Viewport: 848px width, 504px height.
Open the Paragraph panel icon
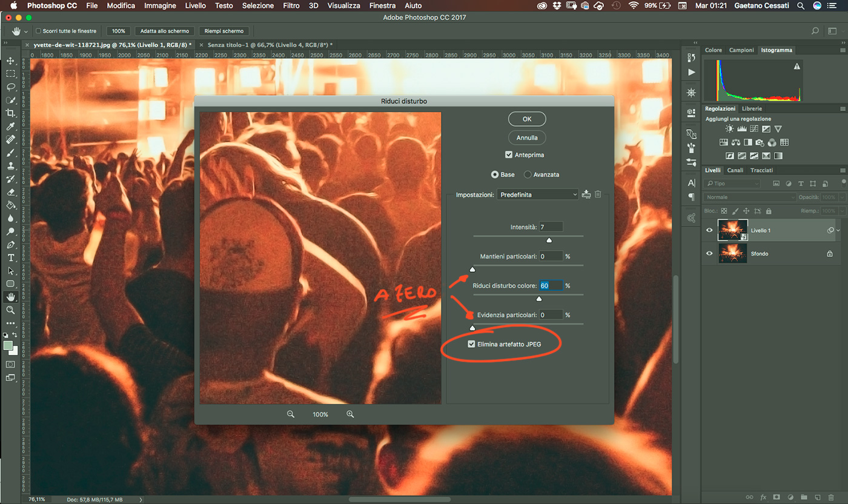pos(691,197)
